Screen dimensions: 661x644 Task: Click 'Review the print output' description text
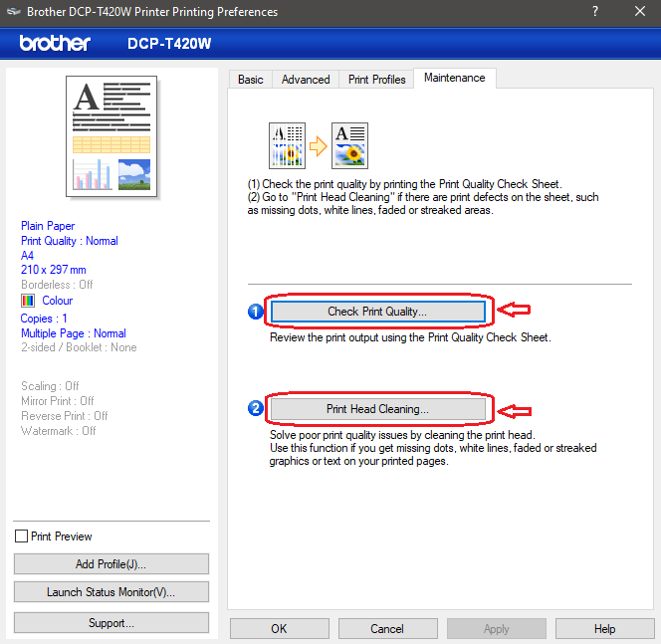(410, 337)
